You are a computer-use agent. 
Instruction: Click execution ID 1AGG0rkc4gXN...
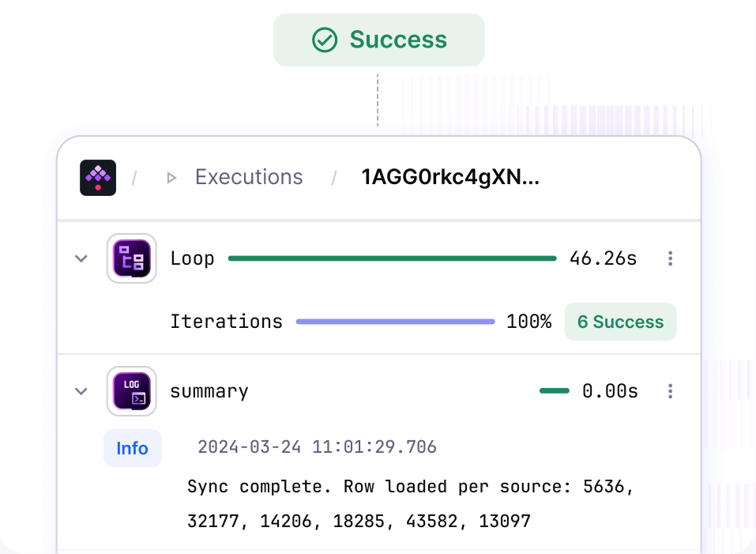(450, 178)
